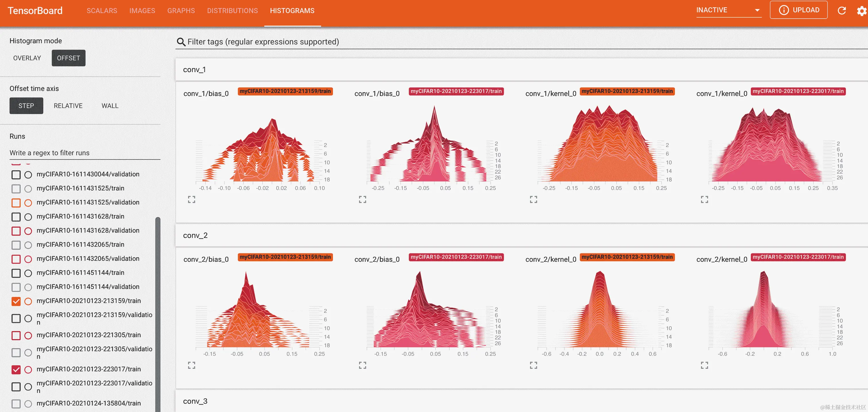Collapse the conv_1 histogram section
Screen dimensions: 868x412
click(194, 70)
